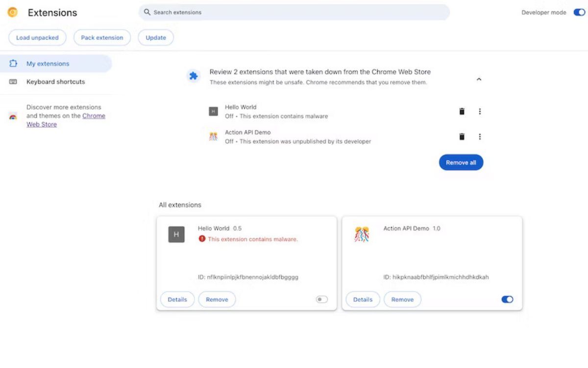Click the Action API Demo card icon
Image resolution: width=588 pixels, height=368 pixels.
coord(362,235)
